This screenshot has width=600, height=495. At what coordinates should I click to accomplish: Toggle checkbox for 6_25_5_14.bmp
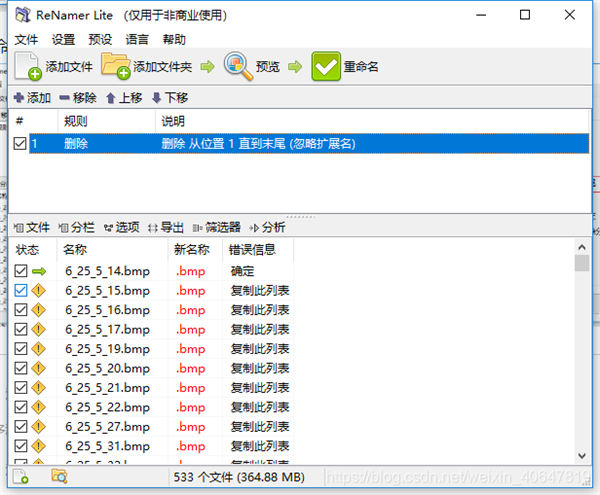[21, 271]
